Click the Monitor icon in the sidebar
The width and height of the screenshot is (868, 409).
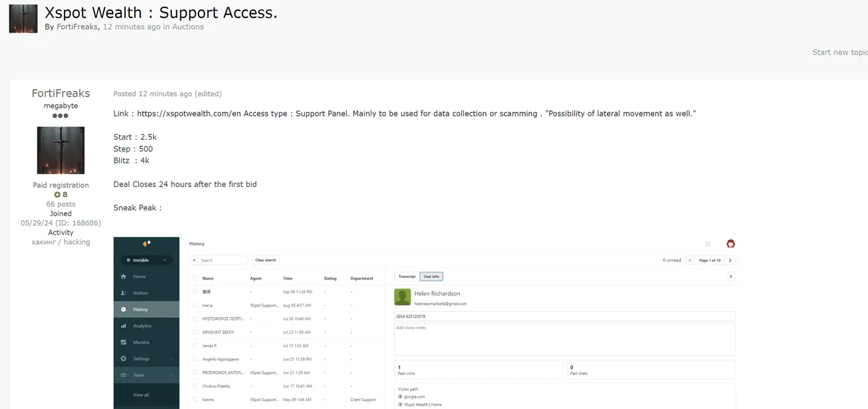[x=124, y=342]
